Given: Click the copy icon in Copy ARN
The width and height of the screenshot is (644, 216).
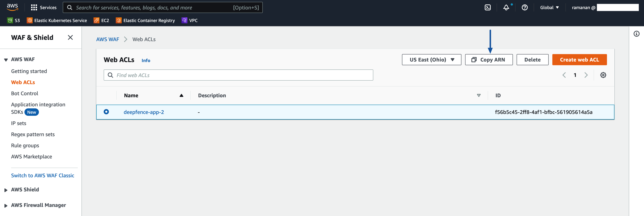Looking at the screenshot, I should click(x=474, y=60).
